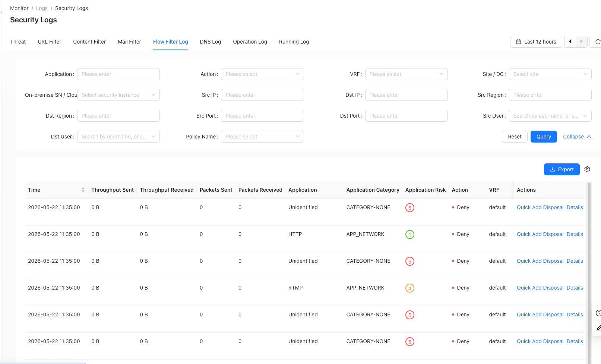Viewport: 601px width, 364px height.
Task: Open Details for the RTMP row
Action: coord(575,288)
